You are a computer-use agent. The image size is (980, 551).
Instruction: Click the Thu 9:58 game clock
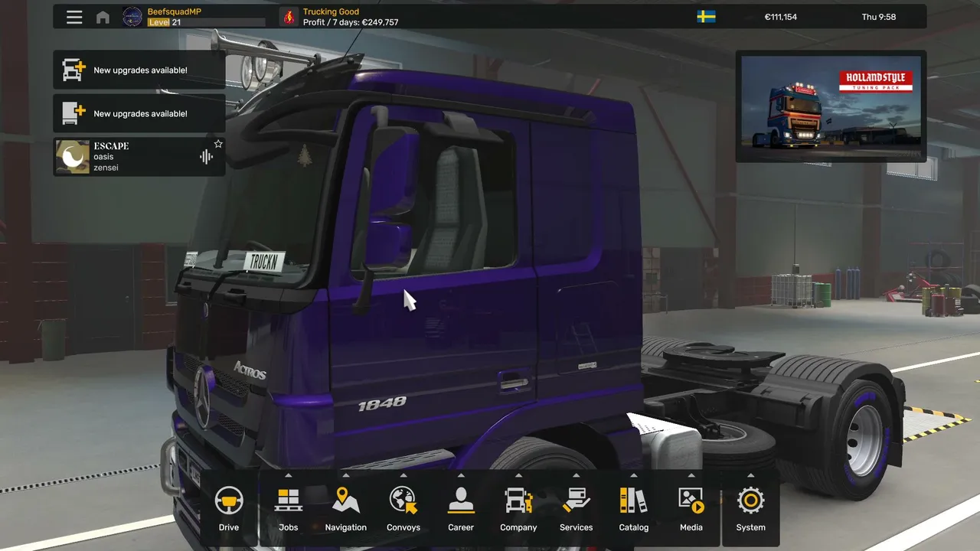(879, 17)
